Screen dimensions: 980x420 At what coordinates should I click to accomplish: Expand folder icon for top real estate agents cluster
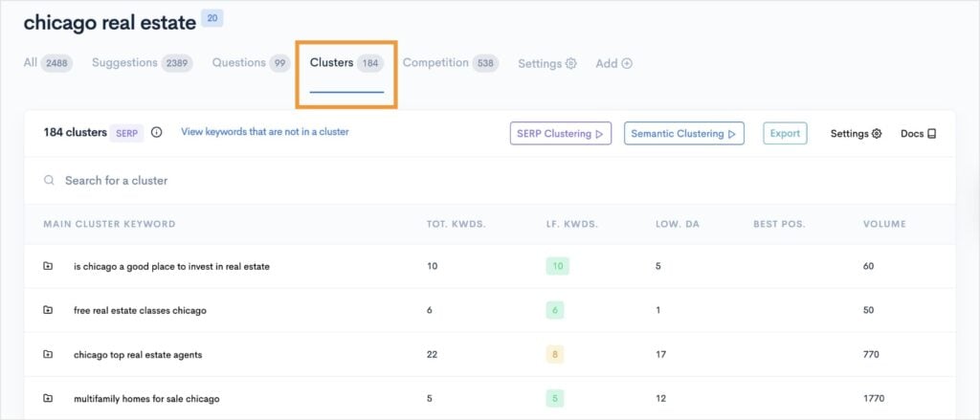coord(48,354)
